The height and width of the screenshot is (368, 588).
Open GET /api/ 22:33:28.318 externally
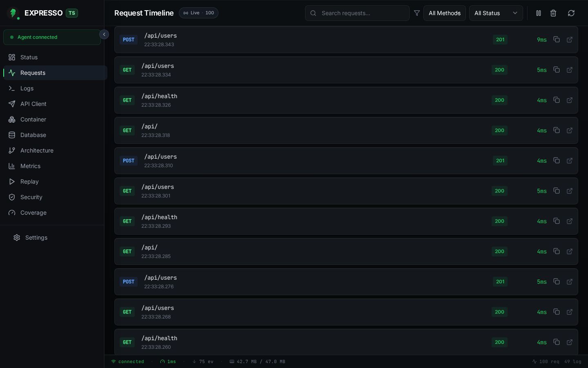tap(570, 130)
